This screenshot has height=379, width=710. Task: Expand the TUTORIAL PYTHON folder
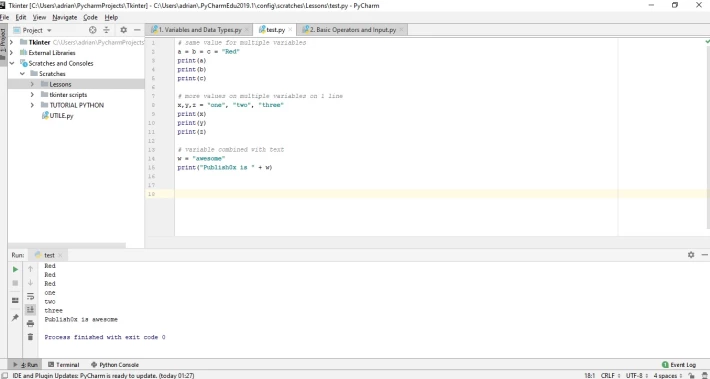click(32, 105)
